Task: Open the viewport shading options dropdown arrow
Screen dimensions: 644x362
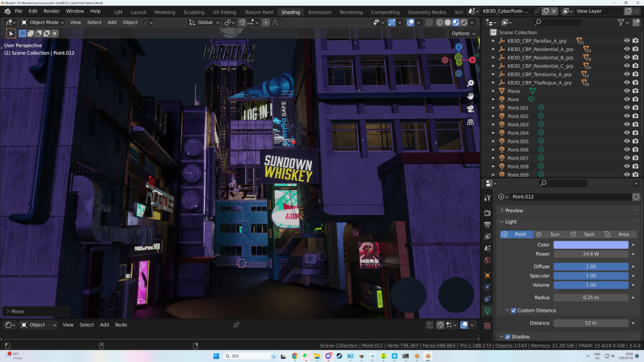Action: click(472, 23)
